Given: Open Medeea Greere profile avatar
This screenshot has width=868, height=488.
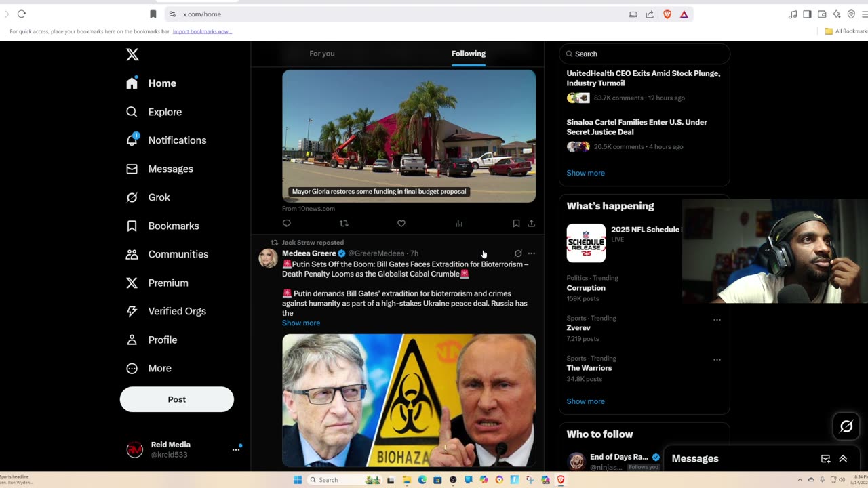Looking at the screenshot, I should click(x=268, y=258).
